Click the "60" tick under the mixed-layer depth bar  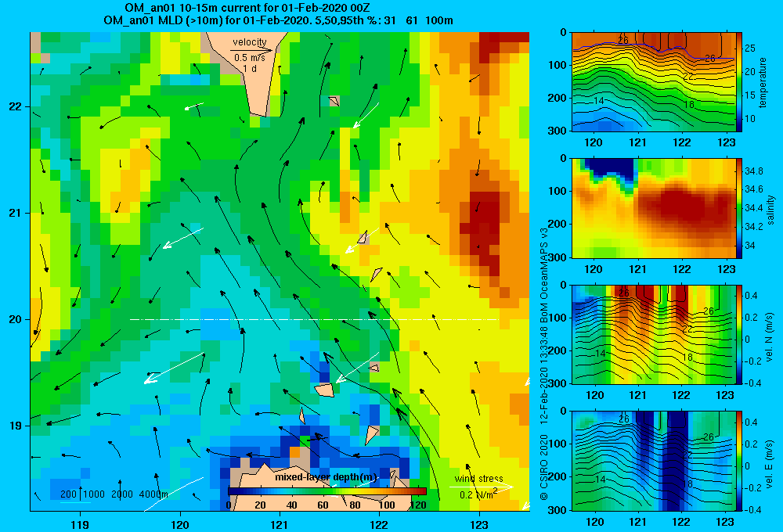click(x=323, y=505)
